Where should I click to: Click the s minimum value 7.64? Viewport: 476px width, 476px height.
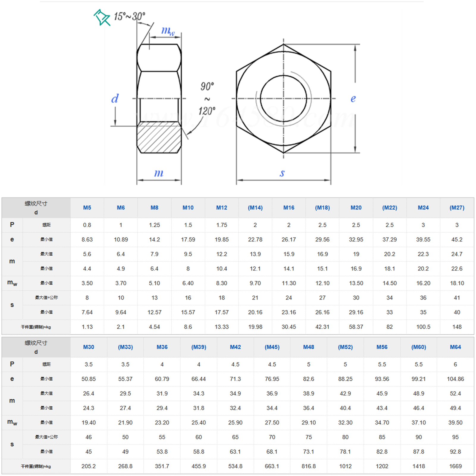pyautogui.click(x=87, y=312)
